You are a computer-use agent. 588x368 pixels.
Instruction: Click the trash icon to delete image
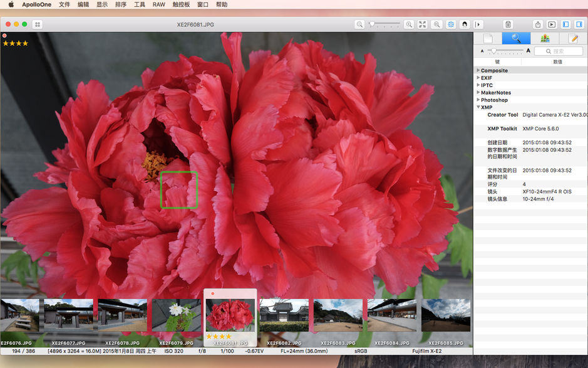click(x=508, y=24)
